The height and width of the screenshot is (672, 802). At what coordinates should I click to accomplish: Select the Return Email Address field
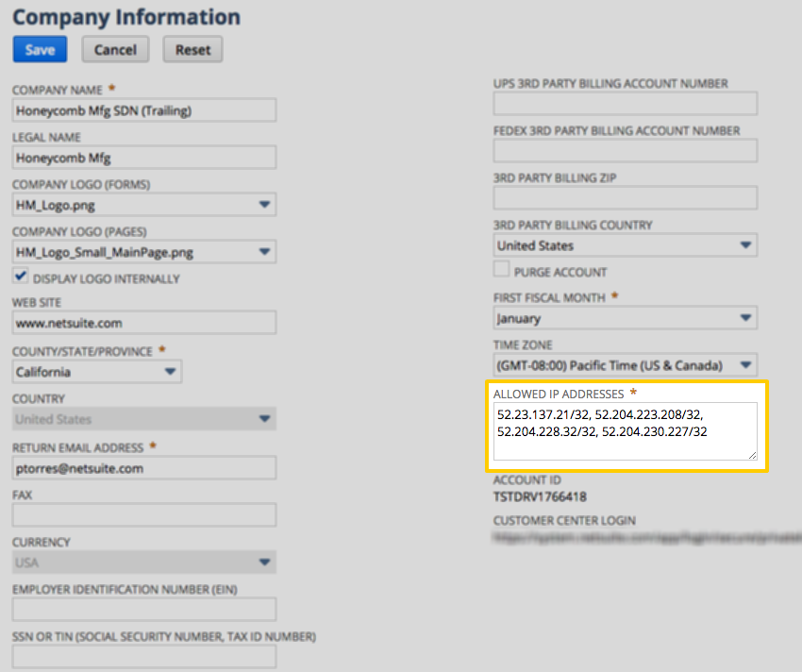point(143,468)
